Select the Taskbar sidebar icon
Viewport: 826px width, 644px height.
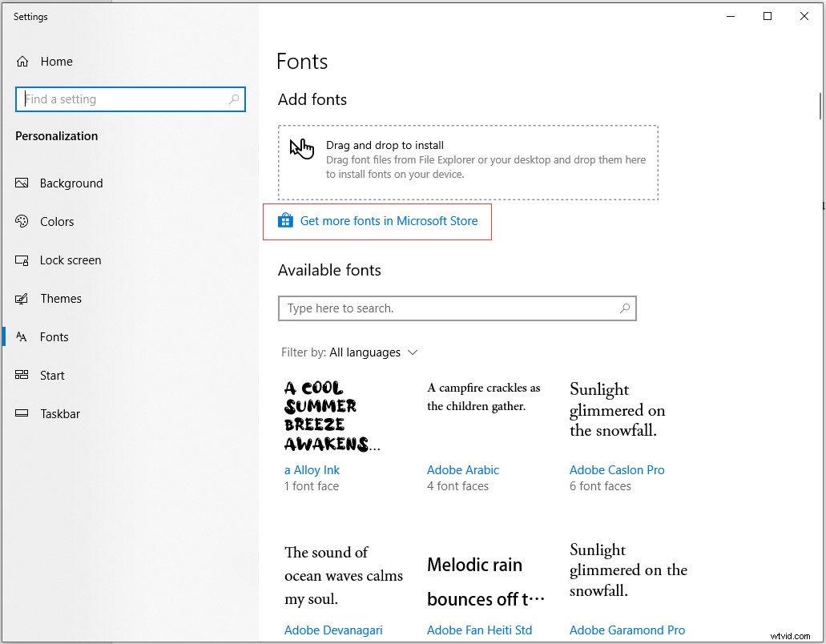tap(22, 414)
